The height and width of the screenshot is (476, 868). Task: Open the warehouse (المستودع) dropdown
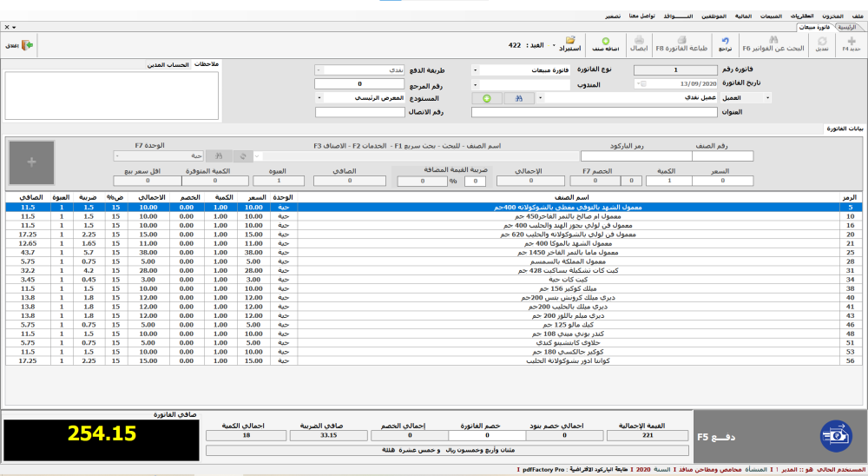[x=320, y=98]
